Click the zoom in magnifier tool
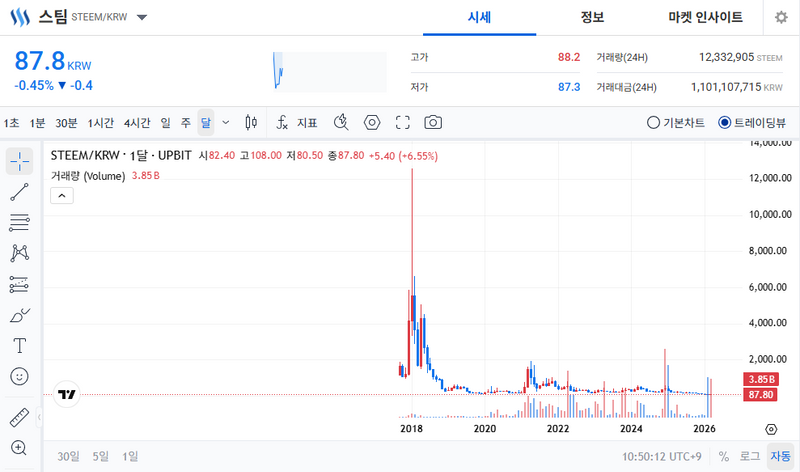 pos(19,447)
